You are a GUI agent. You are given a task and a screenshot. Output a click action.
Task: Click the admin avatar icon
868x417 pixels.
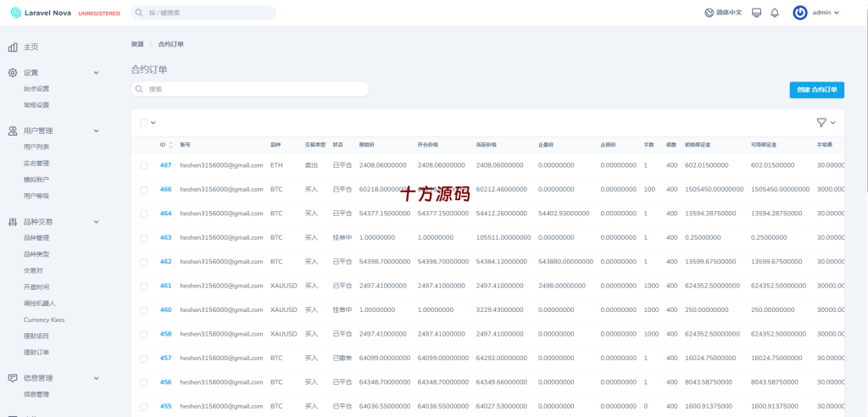pos(799,13)
